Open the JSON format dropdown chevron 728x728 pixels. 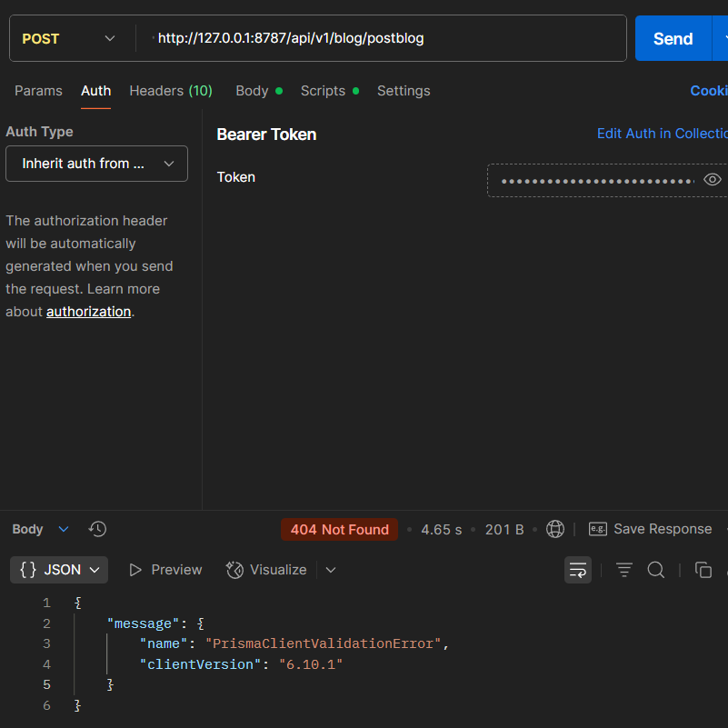pyautogui.click(x=95, y=570)
